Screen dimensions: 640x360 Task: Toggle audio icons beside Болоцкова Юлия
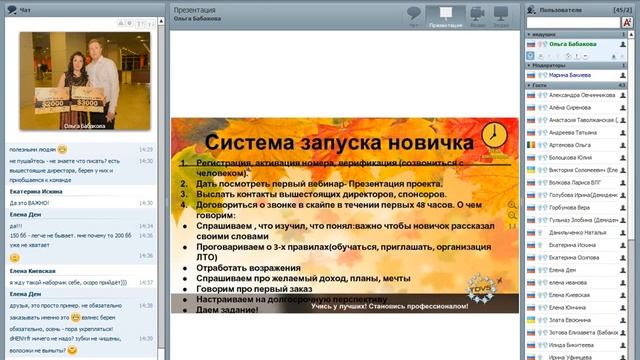(x=542, y=158)
